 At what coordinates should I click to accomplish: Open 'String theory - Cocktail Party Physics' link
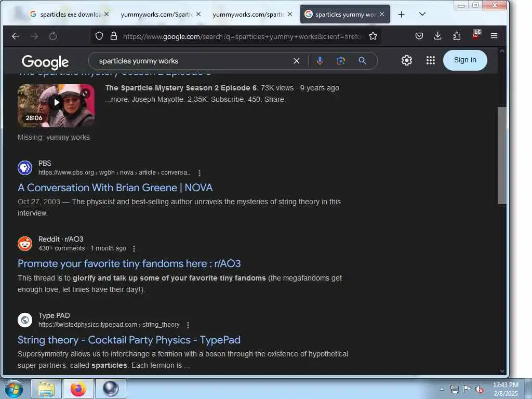click(x=129, y=340)
